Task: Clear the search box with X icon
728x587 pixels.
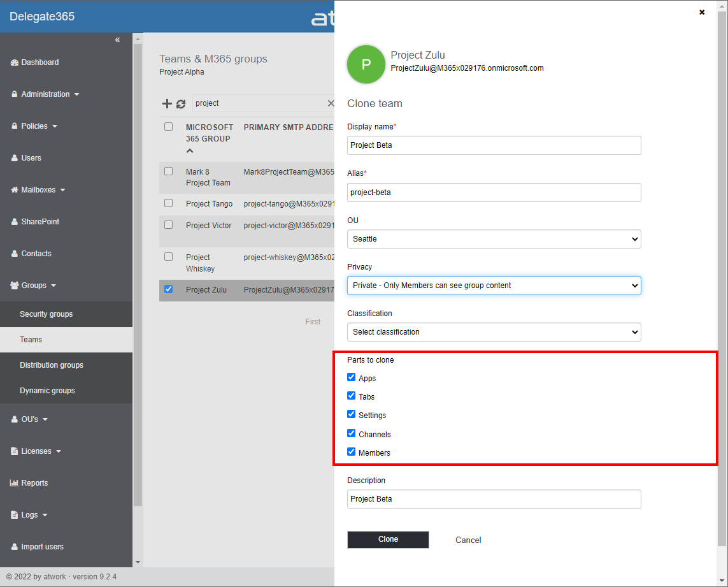Action: pyautogui.click(x=331, y=103)
